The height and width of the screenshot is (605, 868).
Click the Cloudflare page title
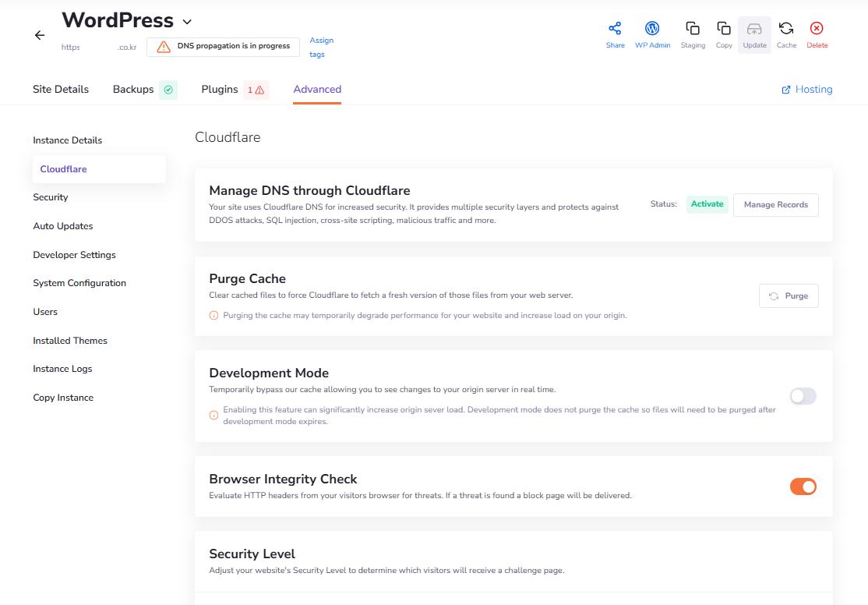pyautogui.click(x=228, y=137)
